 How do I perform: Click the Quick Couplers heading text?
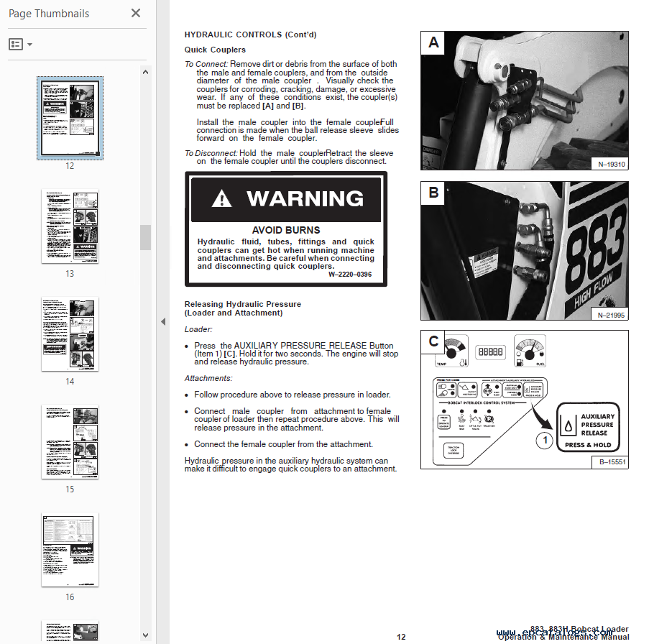215,50
